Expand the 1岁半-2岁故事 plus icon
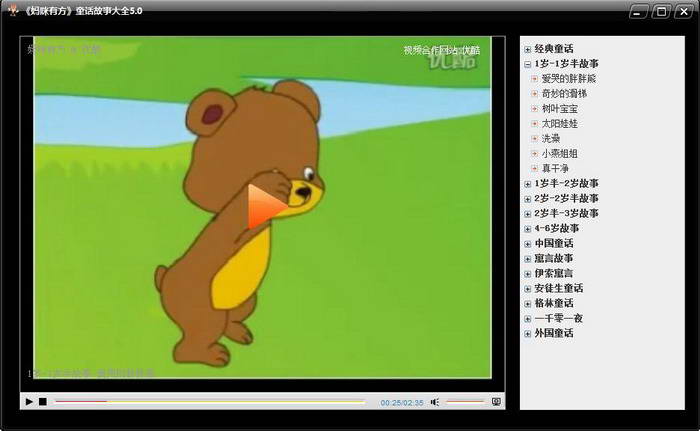700x431 pixels. coord(527,184)
